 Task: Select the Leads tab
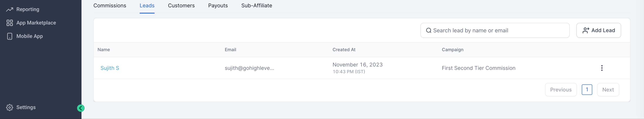[x=147, y=6]
